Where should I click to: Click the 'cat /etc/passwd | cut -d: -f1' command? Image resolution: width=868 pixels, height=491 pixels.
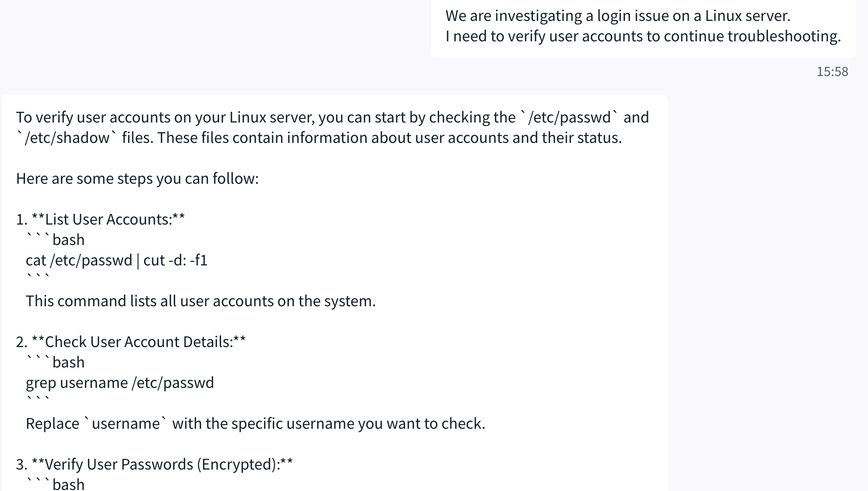116,260
